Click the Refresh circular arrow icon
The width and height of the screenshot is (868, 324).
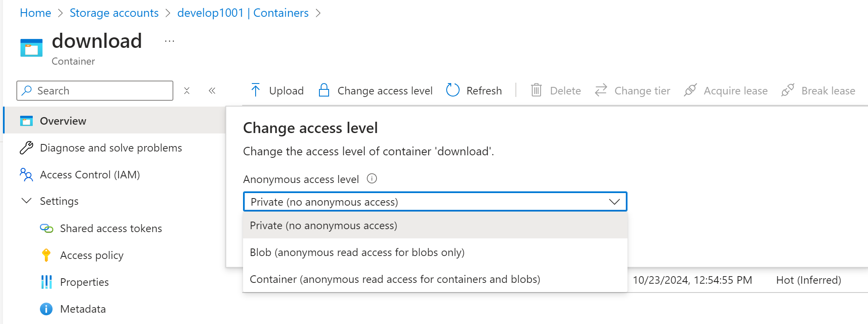tap(452, 90)
